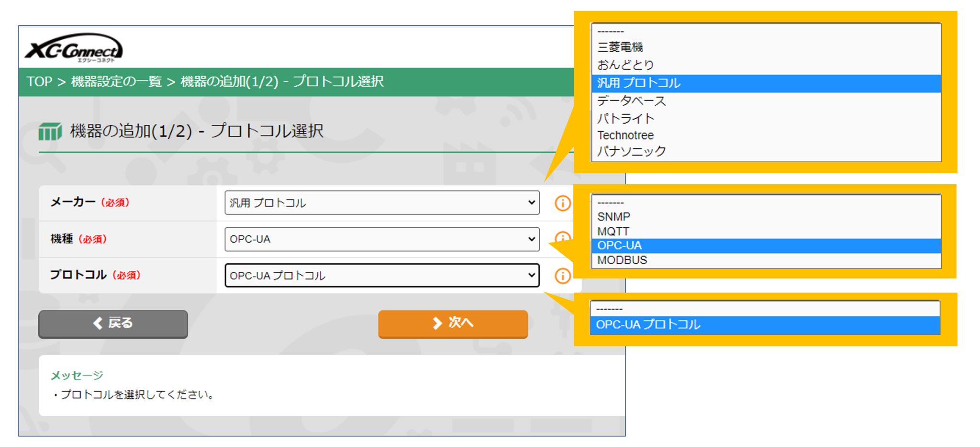Navigate to TOP via the breadcrumb
The image size is (980, 447).
point(40,81)
